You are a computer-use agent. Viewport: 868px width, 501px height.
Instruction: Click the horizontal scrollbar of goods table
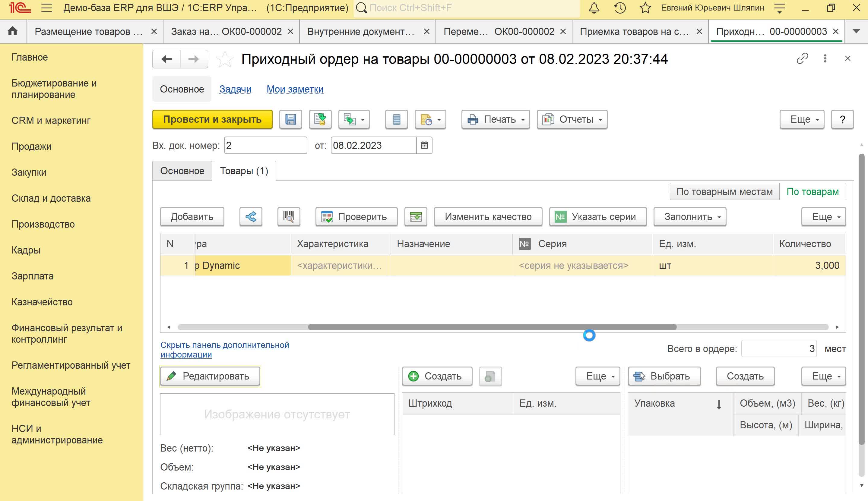pos(492,327)
